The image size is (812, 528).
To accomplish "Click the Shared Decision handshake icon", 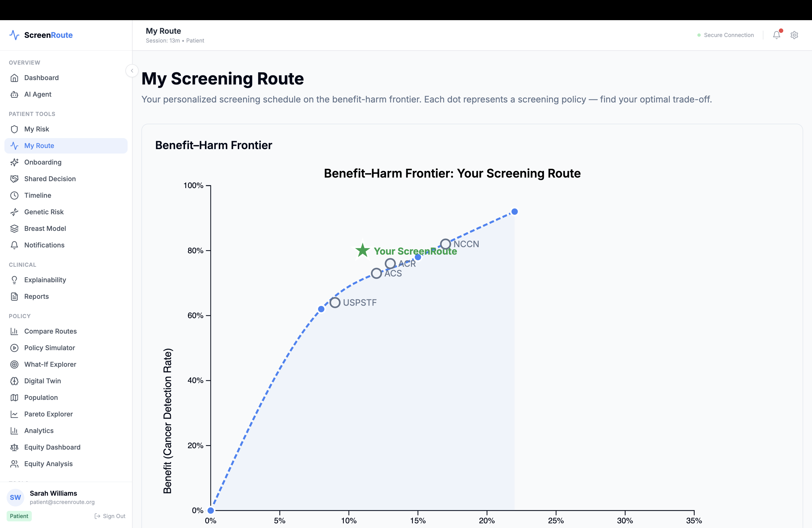I will 14,179.
